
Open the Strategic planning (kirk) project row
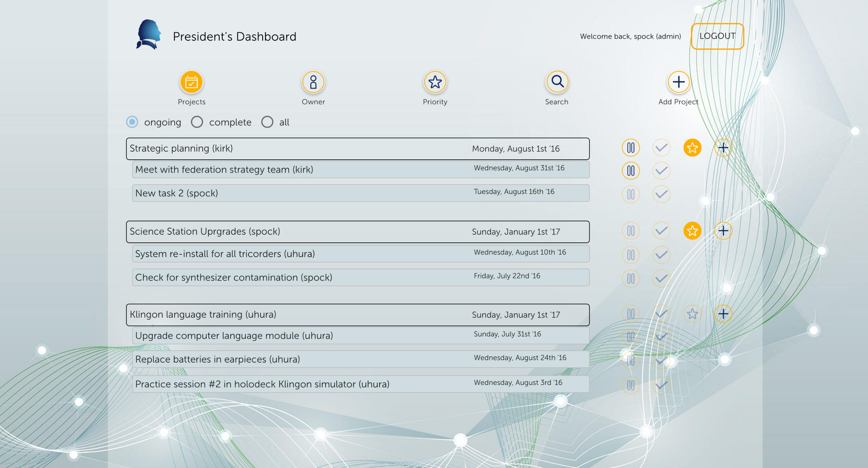[x=358, y=149]
